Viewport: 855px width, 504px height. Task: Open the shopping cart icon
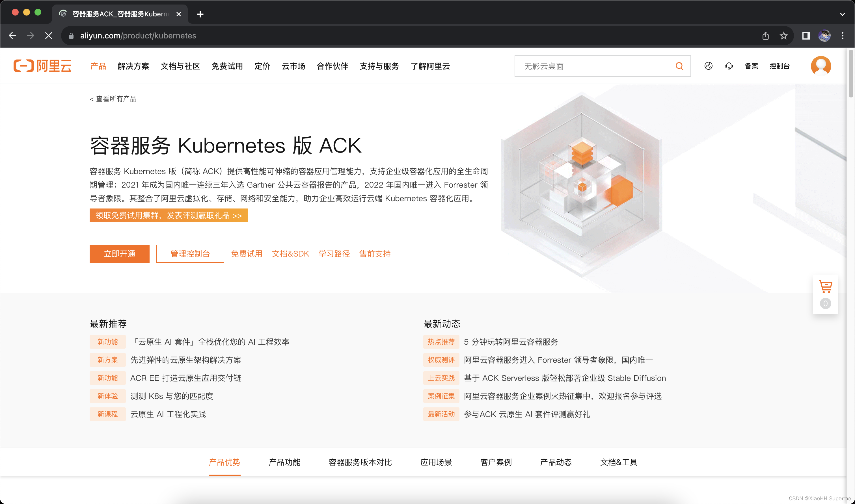[825, 287]
